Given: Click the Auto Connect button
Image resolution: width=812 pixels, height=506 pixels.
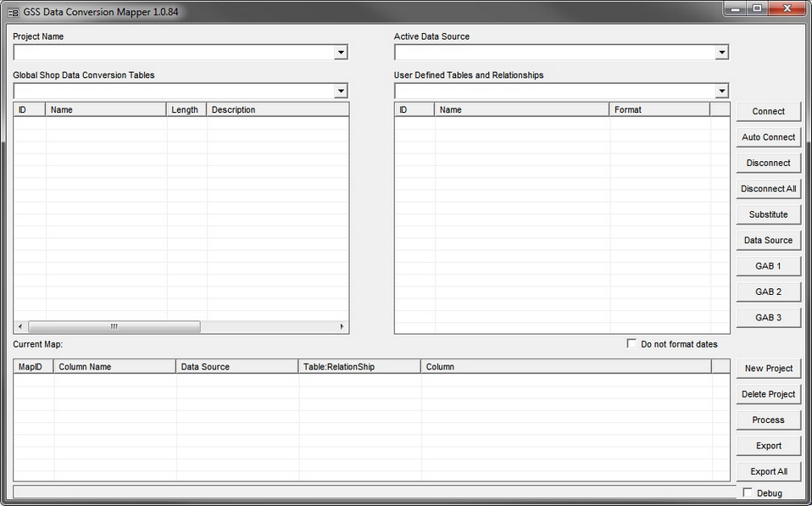Looking at the screenshot, I should (769, 137).
